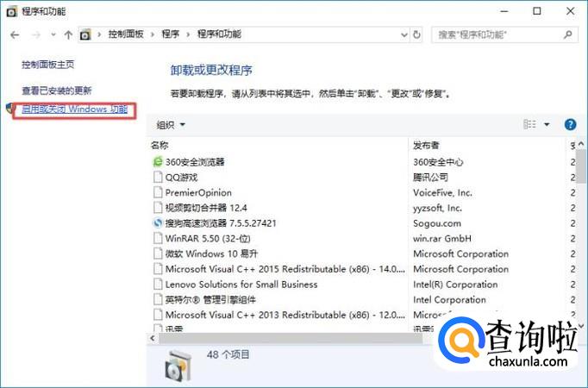Change view with the view icon
The image size is (588, 388).
[x=529, y=124]
